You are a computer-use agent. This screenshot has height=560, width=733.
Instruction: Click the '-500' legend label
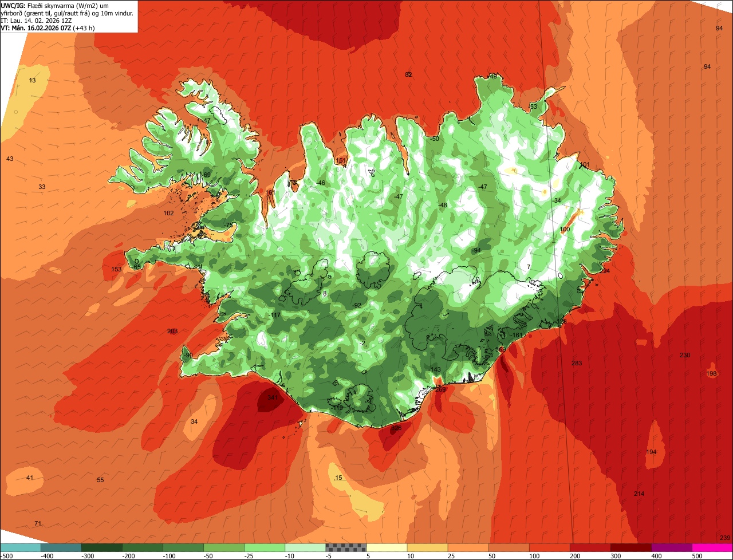(6, 556)
